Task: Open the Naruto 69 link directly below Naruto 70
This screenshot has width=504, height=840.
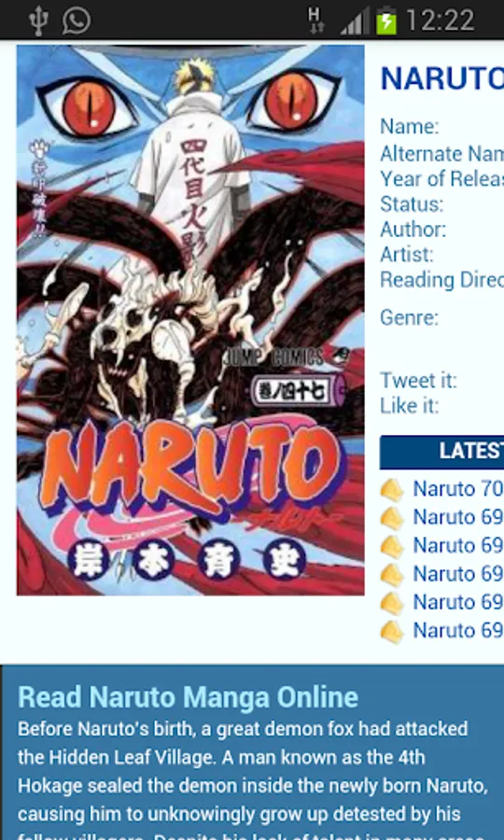Action: [x=458, y=517]
